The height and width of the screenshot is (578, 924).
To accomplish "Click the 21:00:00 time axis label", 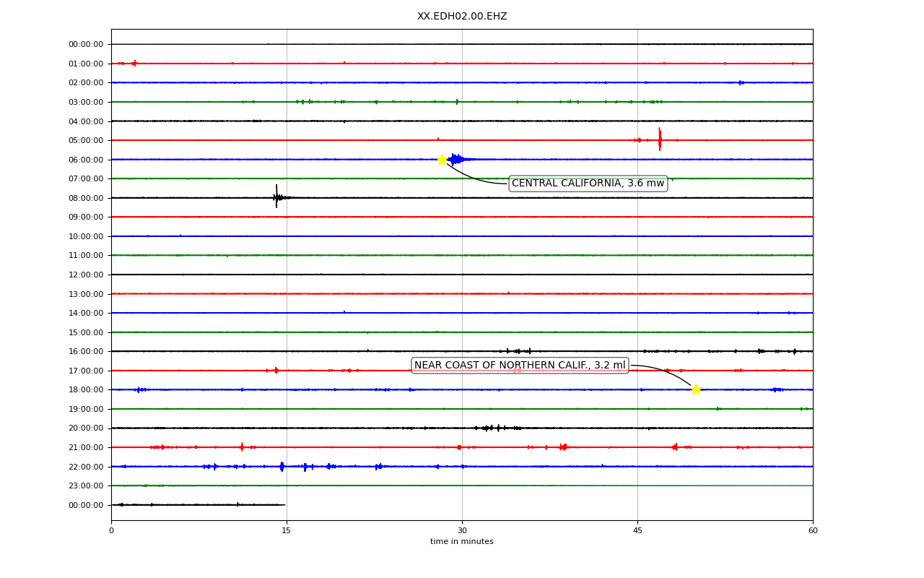I will click(86, 448).
